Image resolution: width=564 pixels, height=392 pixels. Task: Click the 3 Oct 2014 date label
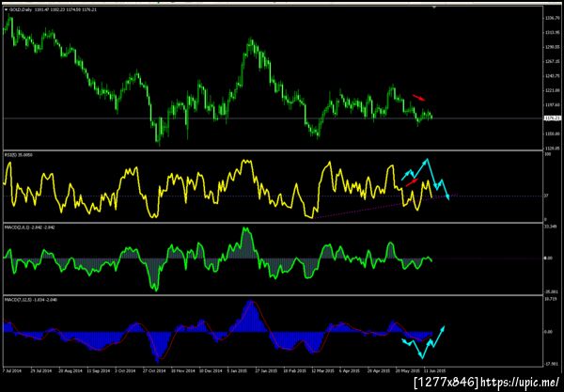point(125,370)
